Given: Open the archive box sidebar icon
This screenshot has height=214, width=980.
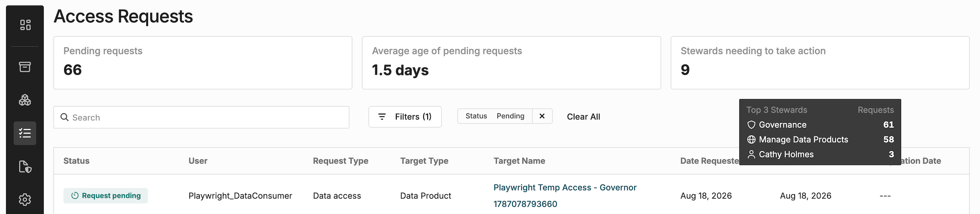Looking at the screenshot, I should point(25,67).
